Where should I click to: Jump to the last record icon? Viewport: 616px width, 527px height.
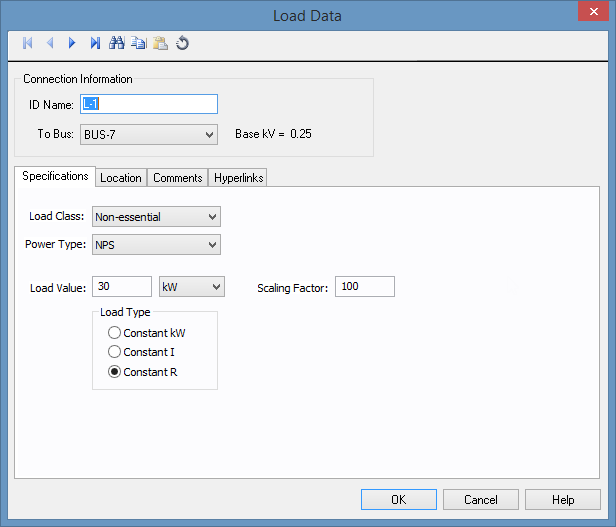point(95,43)
